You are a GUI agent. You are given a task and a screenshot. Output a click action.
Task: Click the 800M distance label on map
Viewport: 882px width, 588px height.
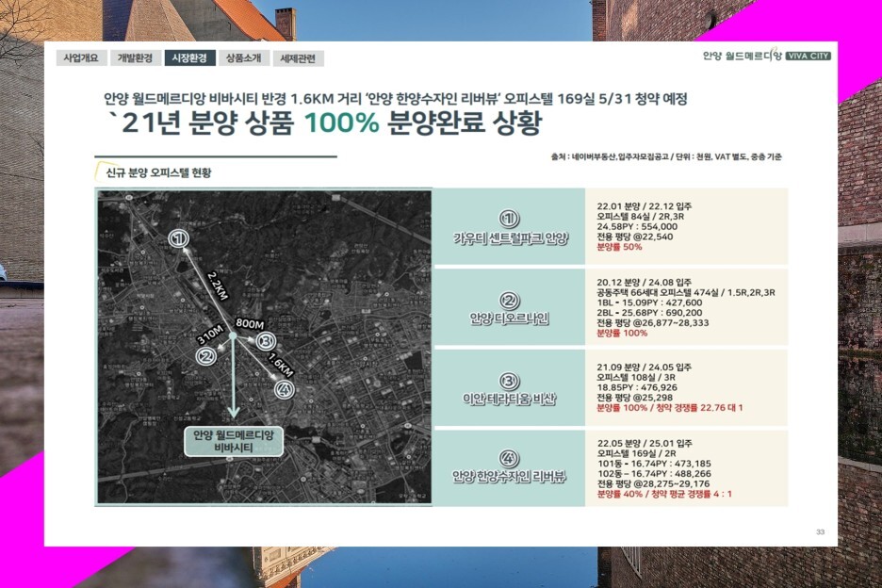click(x=250, y=323)
